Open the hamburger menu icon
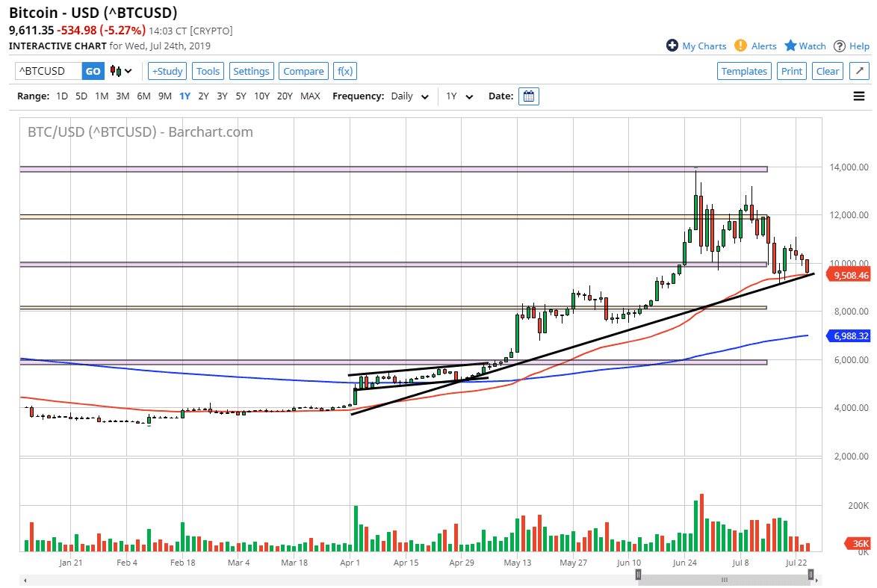The width and height of the screenshot is (877, 588). click(859, 96)
